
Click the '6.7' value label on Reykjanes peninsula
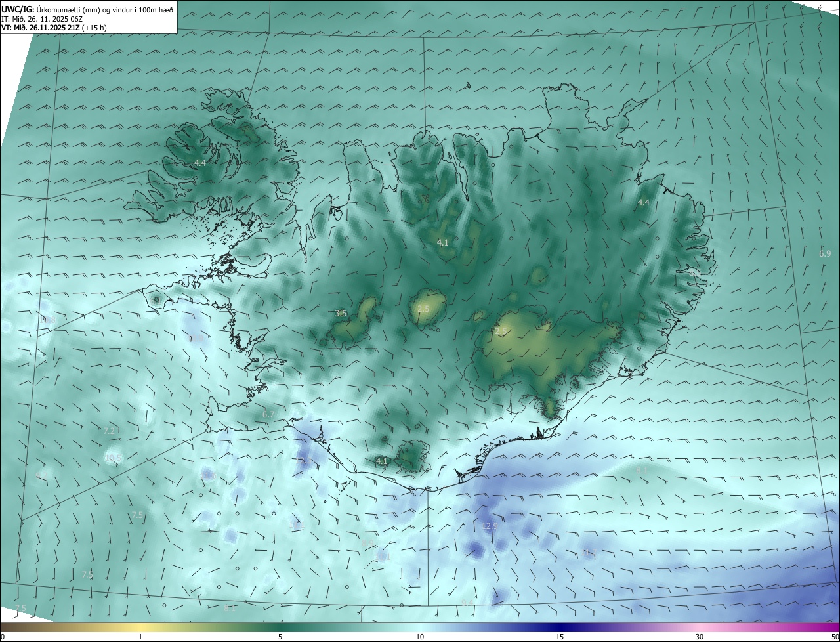click(x=268, y=414)
